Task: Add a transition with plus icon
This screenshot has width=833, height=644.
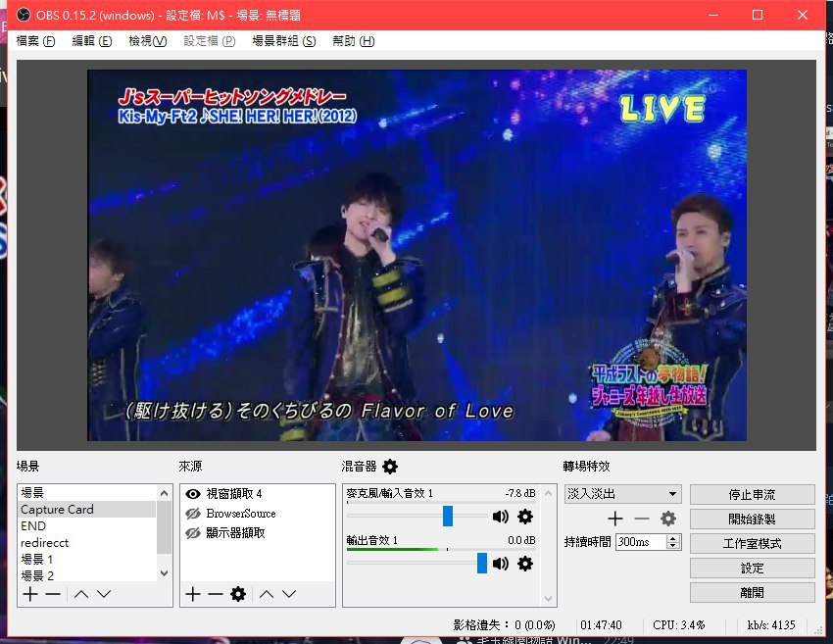Action: coord(615,519)
